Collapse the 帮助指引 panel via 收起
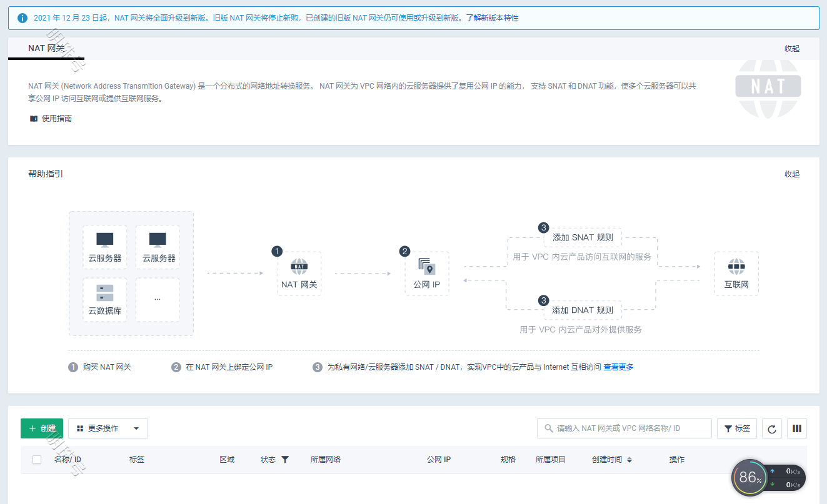The image size is (827, 504). point(792,174)
